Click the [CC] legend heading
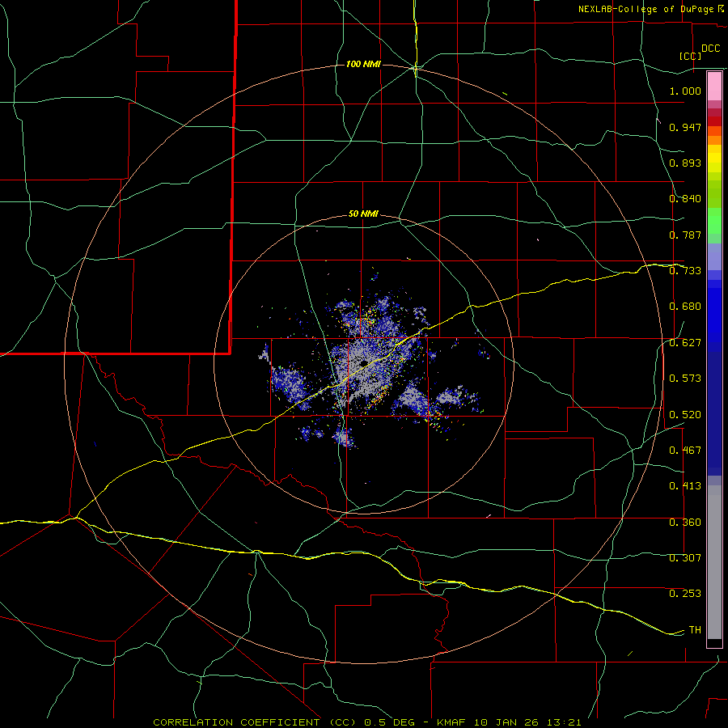 pyautogui.click(x=691, y=56)
